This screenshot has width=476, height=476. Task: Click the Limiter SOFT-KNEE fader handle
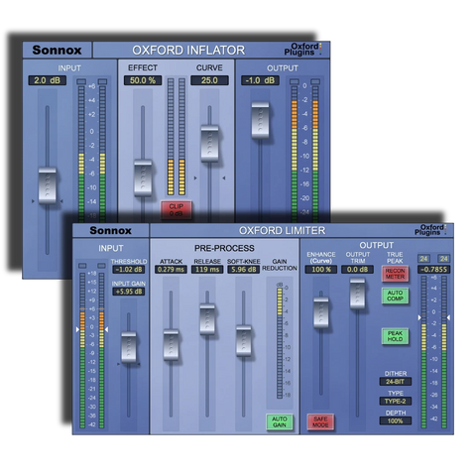[244, 340]
